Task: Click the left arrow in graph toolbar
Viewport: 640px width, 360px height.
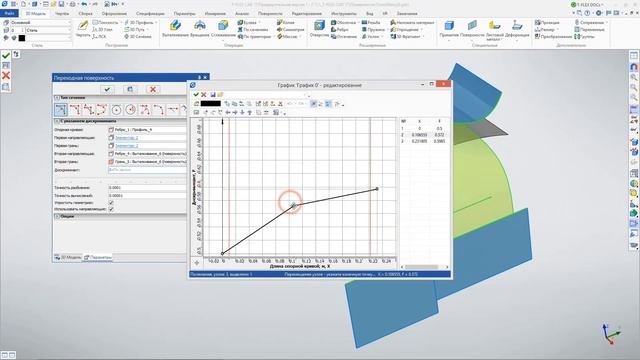Action: pos(228,112)
